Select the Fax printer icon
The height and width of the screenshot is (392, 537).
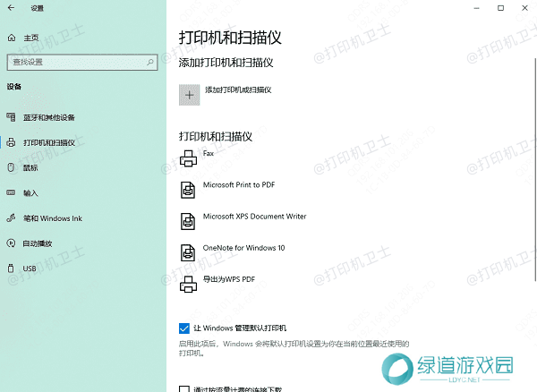coord(188,158)
